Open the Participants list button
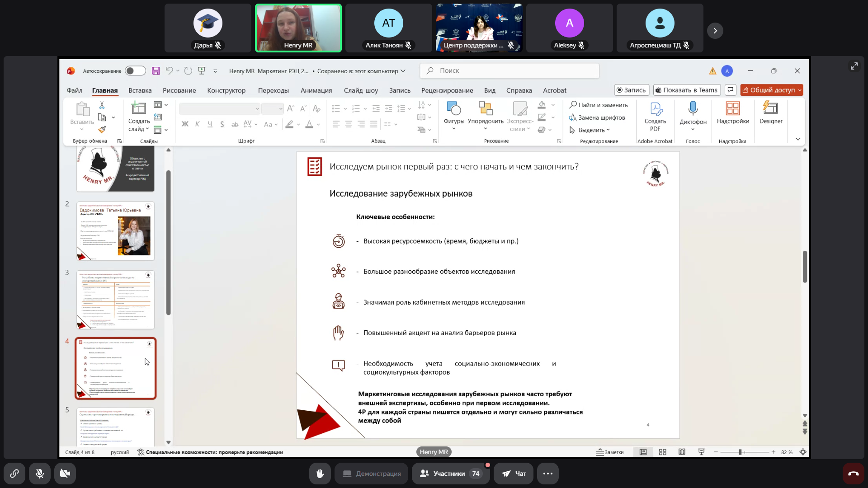Screen dimensions: 868x488 click(x=450, y=474)
